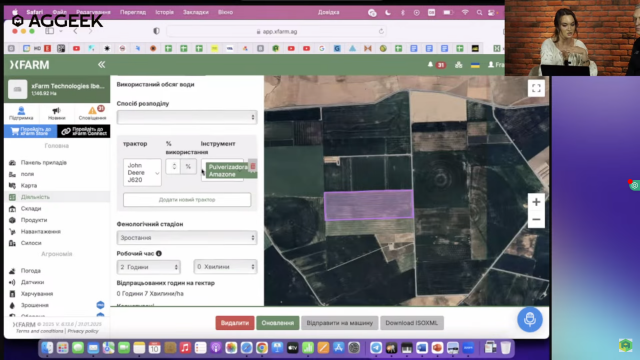Open Safari Історія menu
The width and height of the screenshot is (640, 360).
pyautogui.click(x=164, y=12)
